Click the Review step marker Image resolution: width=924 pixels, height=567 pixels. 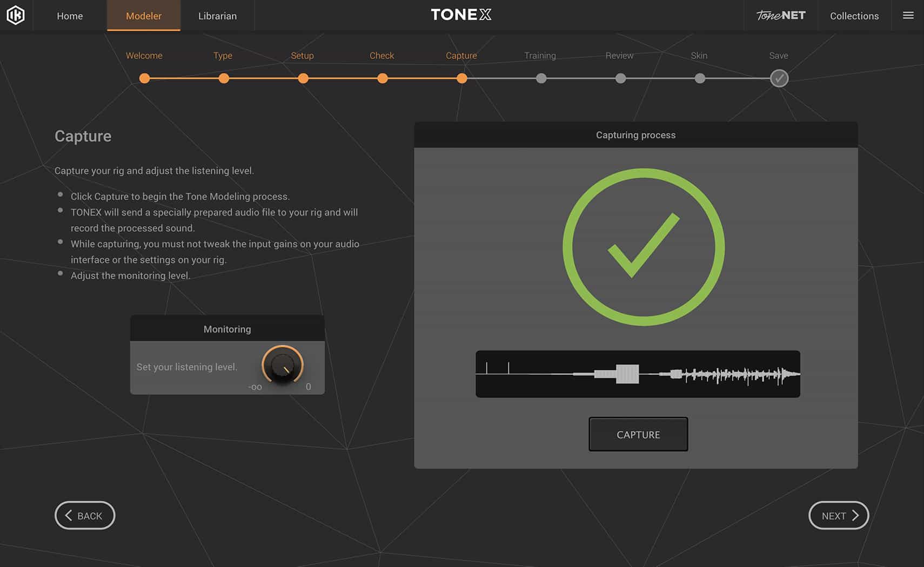pyautogui.click(x=620, y=78)
